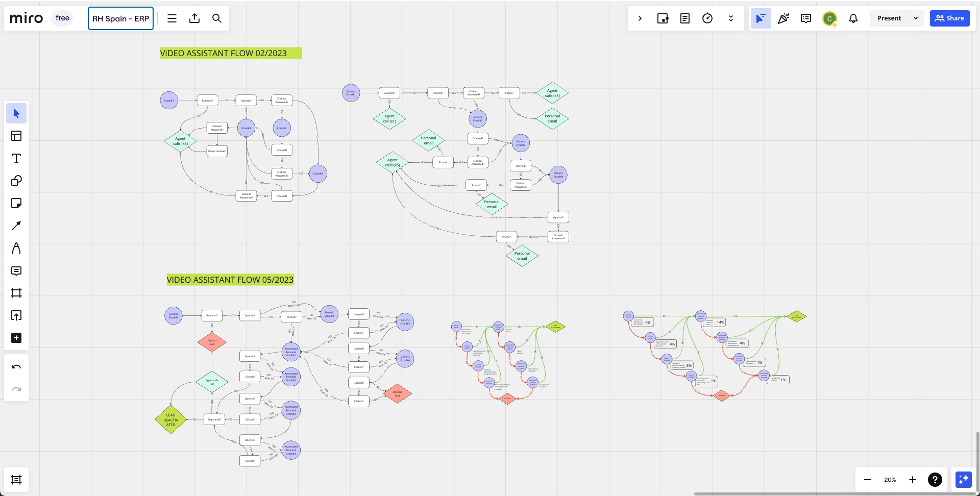
Task: Click the Undo arrow
Action: [x=16, y=367]
